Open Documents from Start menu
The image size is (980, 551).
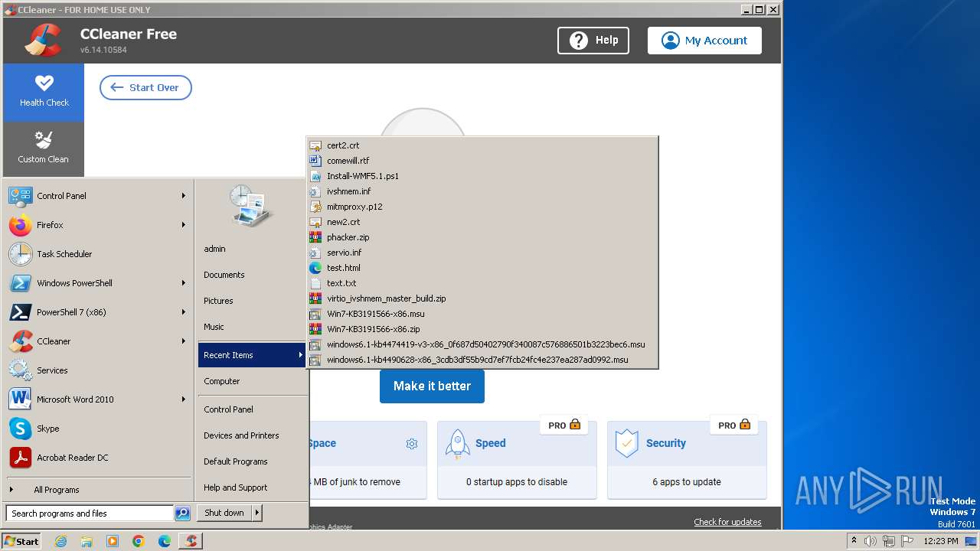point(253,275)
